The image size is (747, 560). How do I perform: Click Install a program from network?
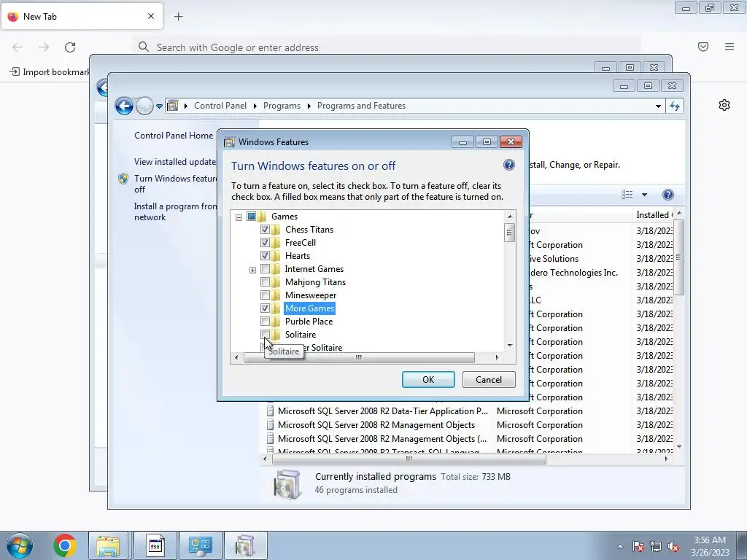(x=175, y=211)
